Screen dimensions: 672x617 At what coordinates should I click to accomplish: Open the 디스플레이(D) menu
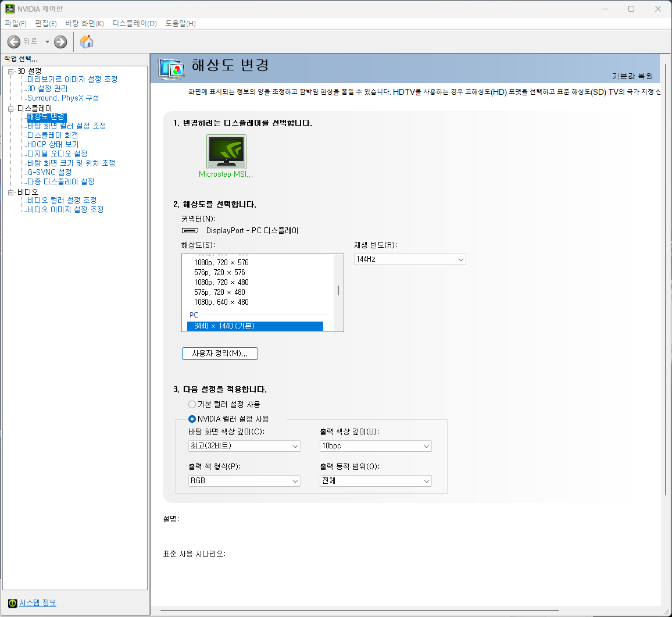(134, 24)
